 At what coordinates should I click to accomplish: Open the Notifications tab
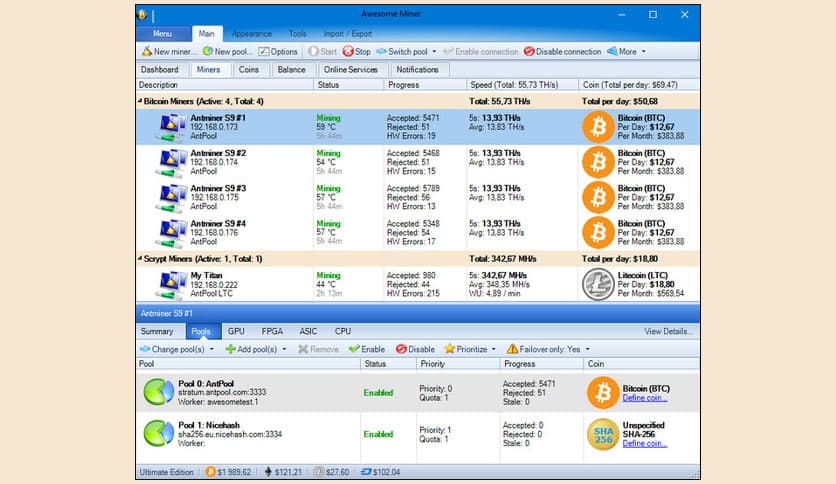click(x=417, y=69)
